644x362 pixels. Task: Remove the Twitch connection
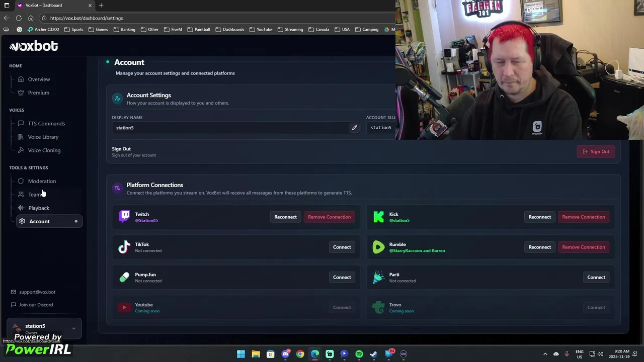coord(329,217)
